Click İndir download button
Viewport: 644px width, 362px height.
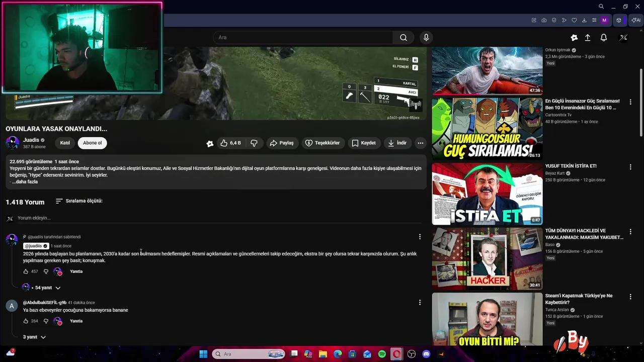click(x=397, y=143)
